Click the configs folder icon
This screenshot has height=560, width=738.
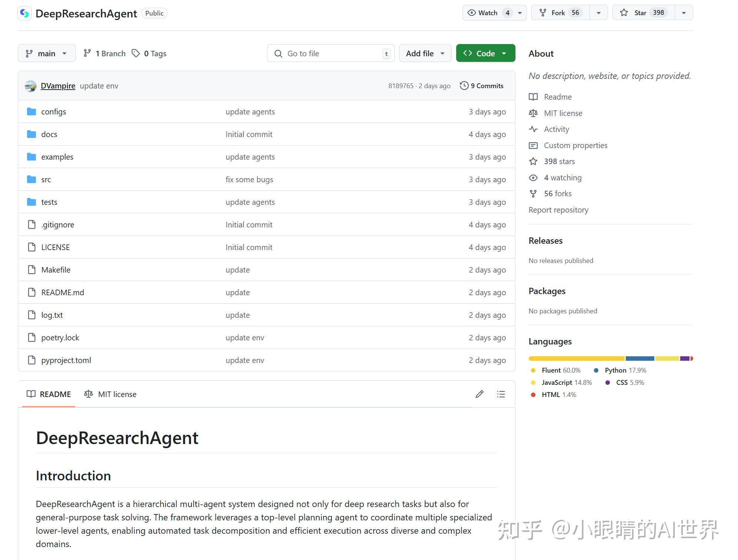pos(31,111)
